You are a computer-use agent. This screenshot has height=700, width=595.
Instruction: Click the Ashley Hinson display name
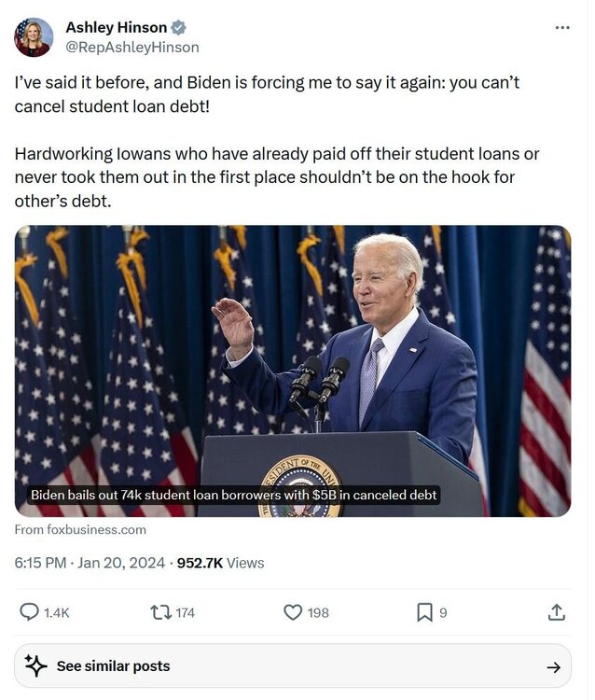[x=118, y=28]
